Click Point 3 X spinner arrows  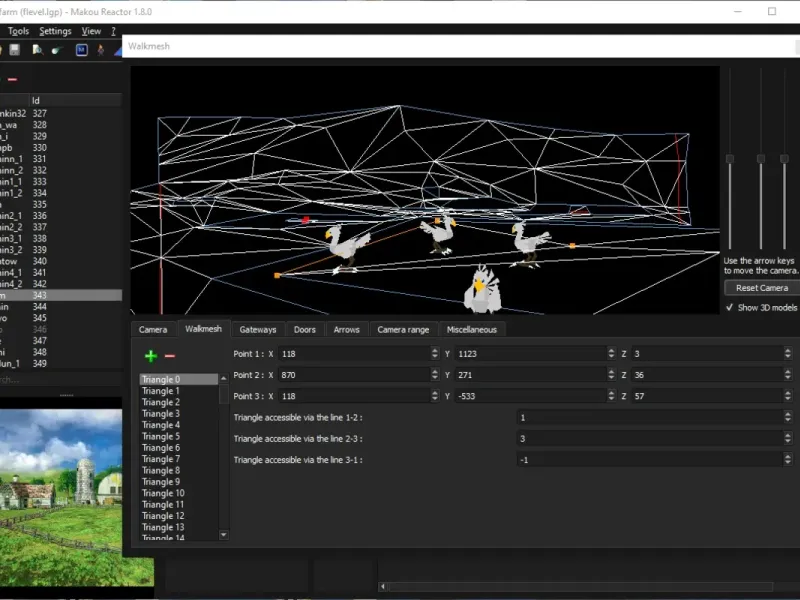(x=435, y=396)
